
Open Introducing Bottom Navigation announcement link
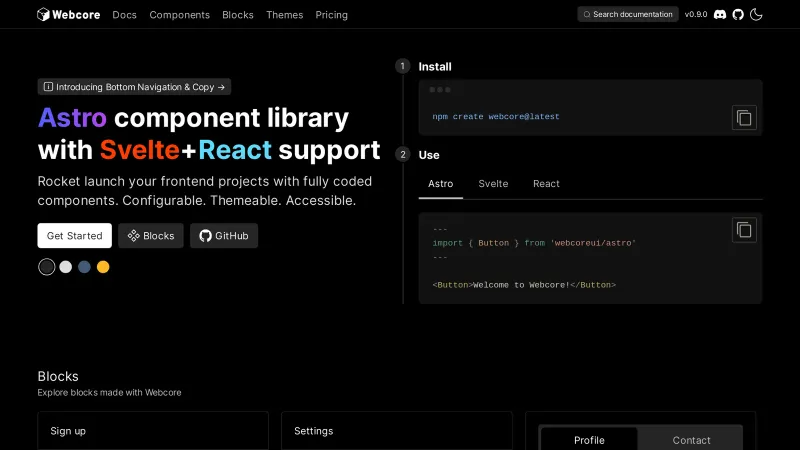tap(134, 87)
